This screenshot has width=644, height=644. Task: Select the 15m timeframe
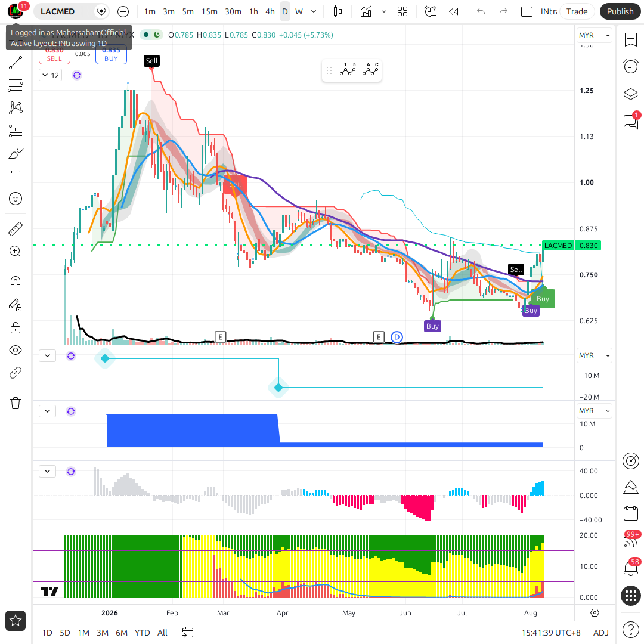point(209,11)
